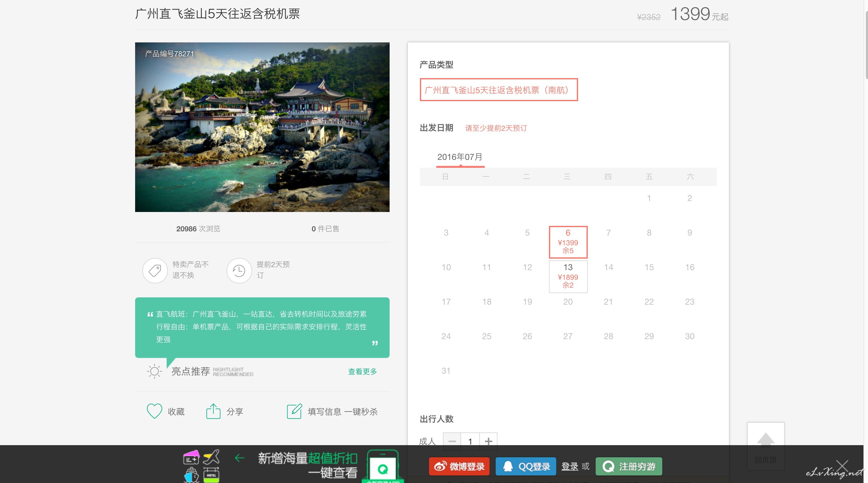The width and height of the screenshot is (868, 483).
Task: Click 收藏 favorite label
Action: (x=176, y=412)
